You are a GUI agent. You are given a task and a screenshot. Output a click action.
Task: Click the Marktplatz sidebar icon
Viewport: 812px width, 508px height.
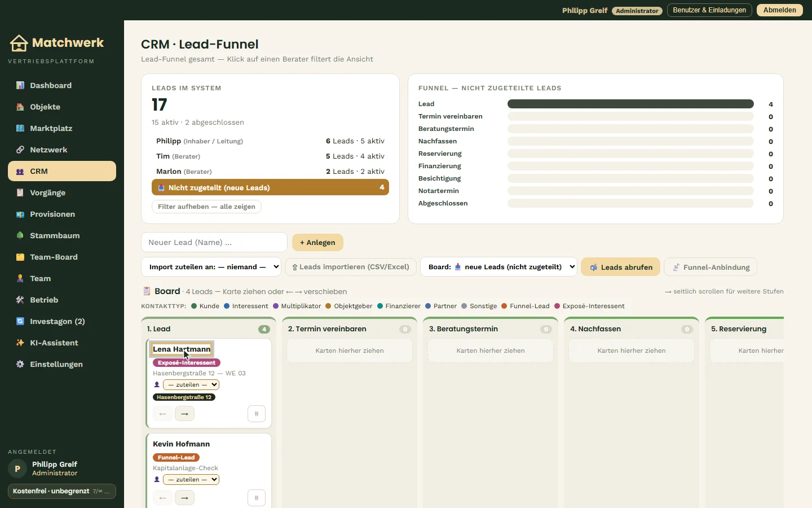(x=20, y=128)
